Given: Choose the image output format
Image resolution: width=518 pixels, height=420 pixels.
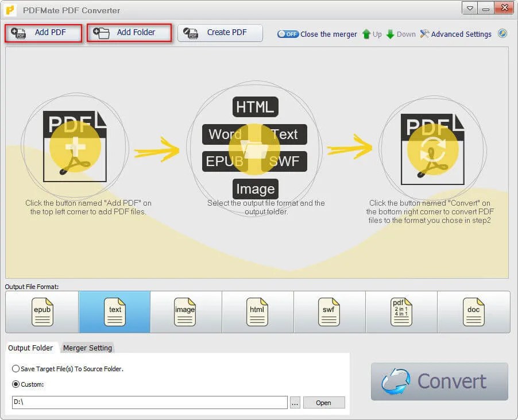Looking at the screenshot, I should [185, 312].
